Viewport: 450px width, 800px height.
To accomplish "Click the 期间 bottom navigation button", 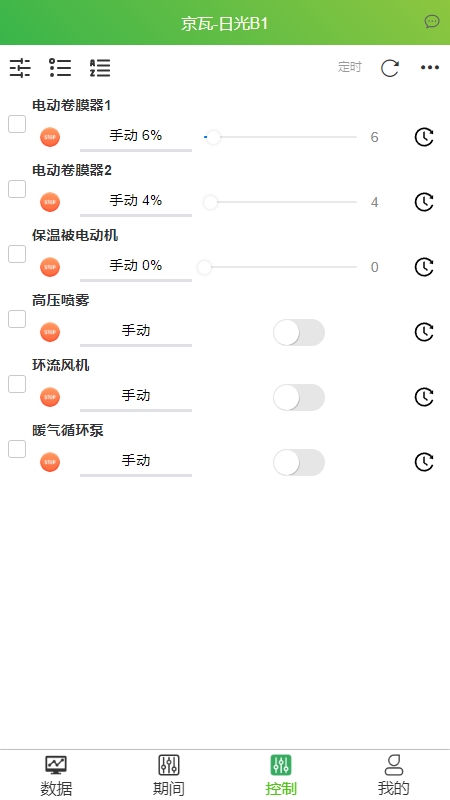I will coord(168,776).
